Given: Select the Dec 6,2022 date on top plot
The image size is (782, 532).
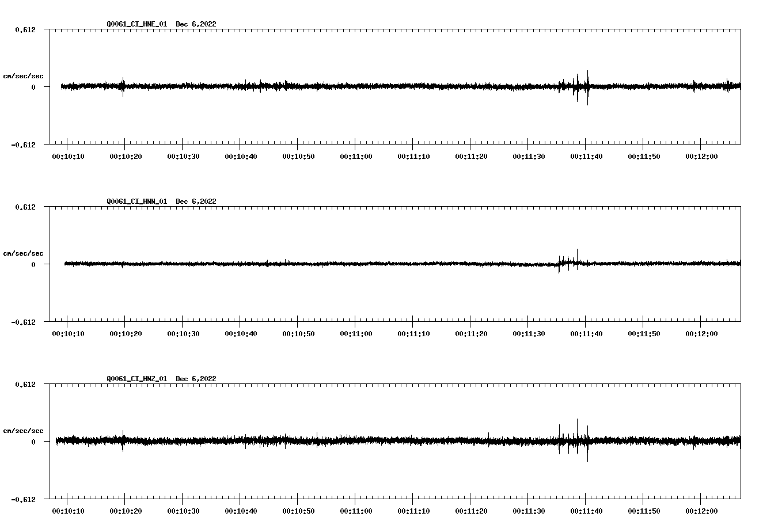Looking at the screenshot, I should coord(196,24).
